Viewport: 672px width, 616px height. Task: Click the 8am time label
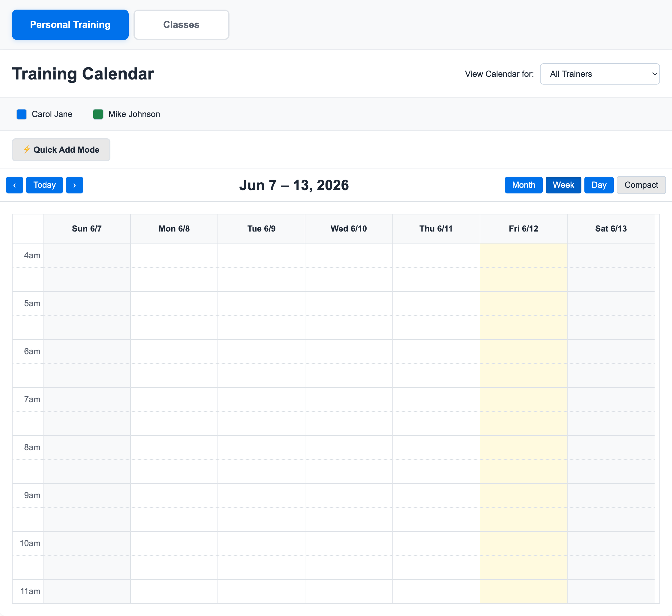click(x=32, y=447)
